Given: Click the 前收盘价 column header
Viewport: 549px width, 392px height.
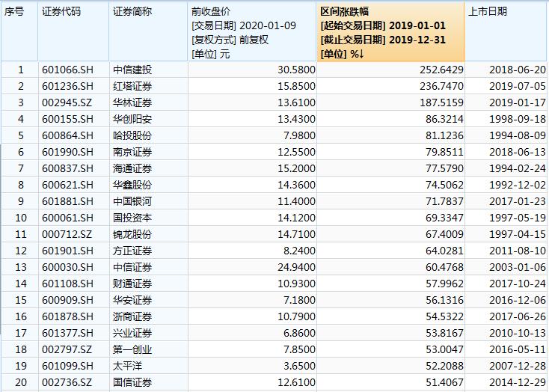Looking at the screenshot, I should (253, 32).
